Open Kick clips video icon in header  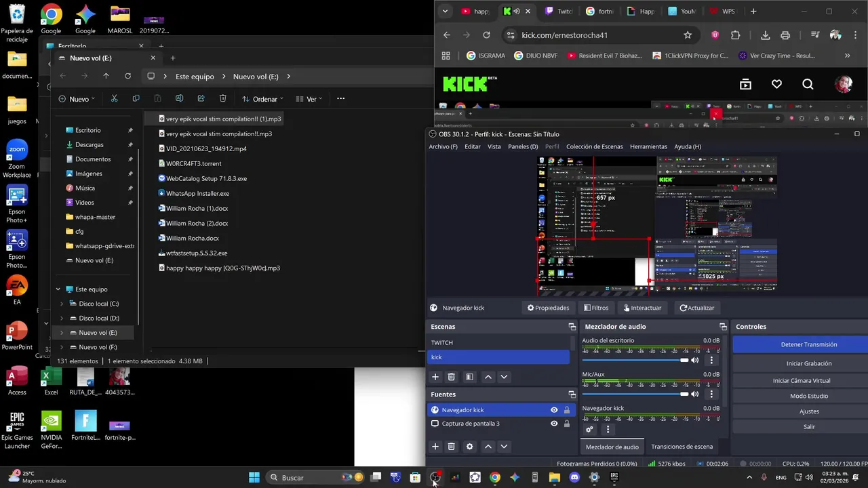tap(745, 84)
